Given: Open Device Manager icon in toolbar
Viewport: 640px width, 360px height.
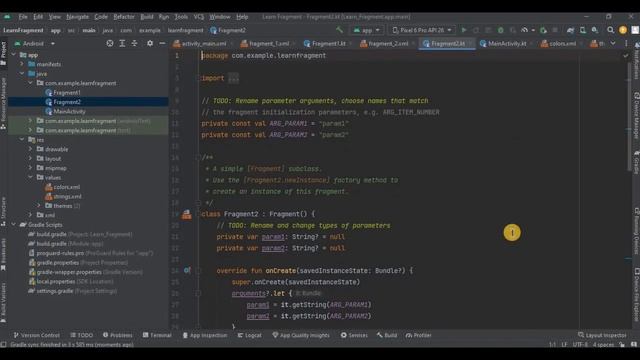Looking at the screenshot, I should click(583, 30).
